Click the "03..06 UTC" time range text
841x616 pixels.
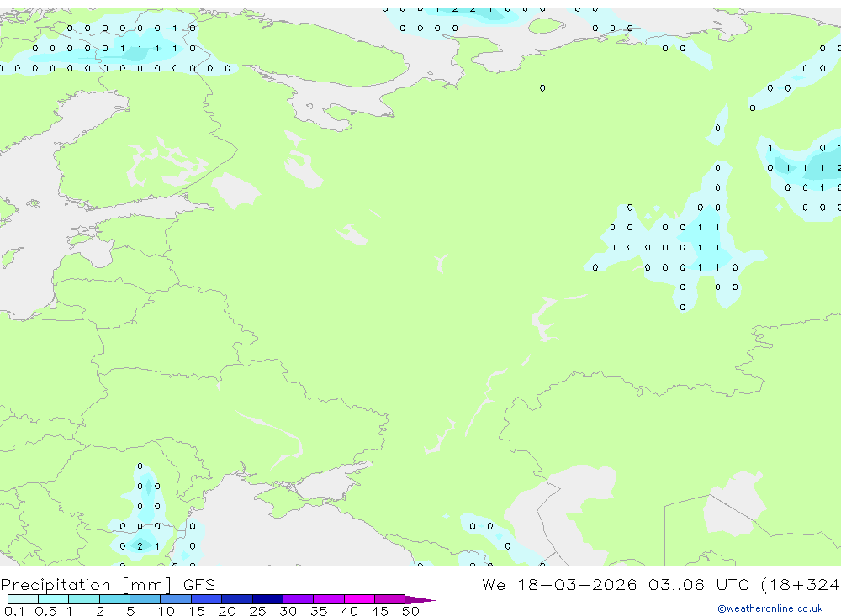[698, 585]
